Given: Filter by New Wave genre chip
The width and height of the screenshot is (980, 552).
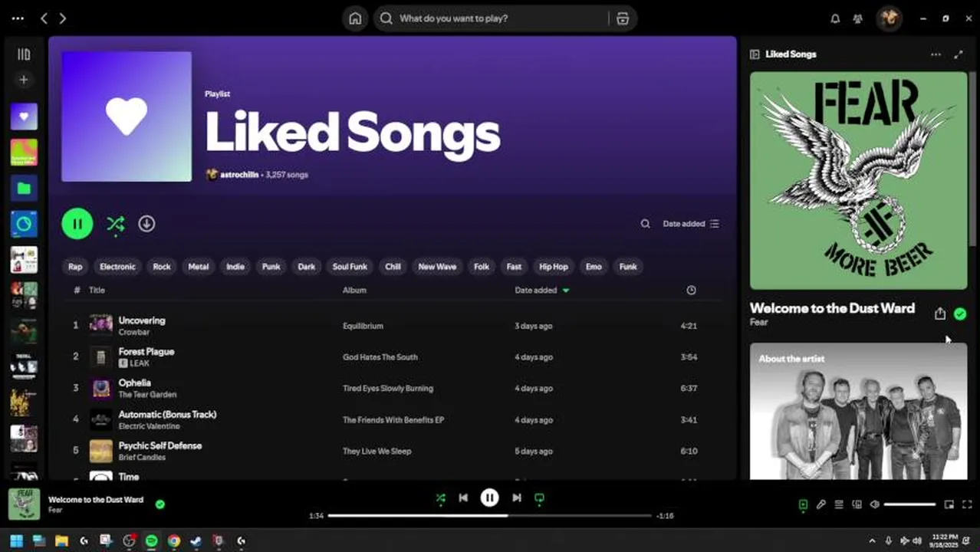Looking at the screenshot, I should point(437,267).
